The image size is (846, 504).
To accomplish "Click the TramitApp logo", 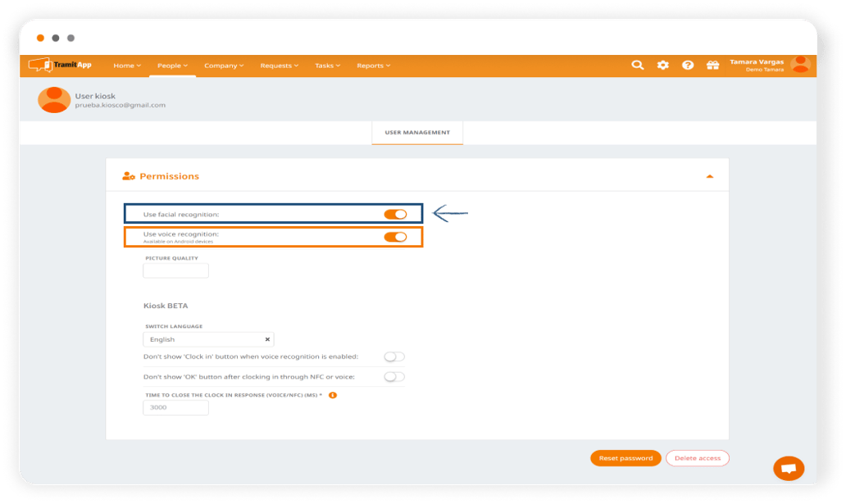I will [x=59, y=65].
